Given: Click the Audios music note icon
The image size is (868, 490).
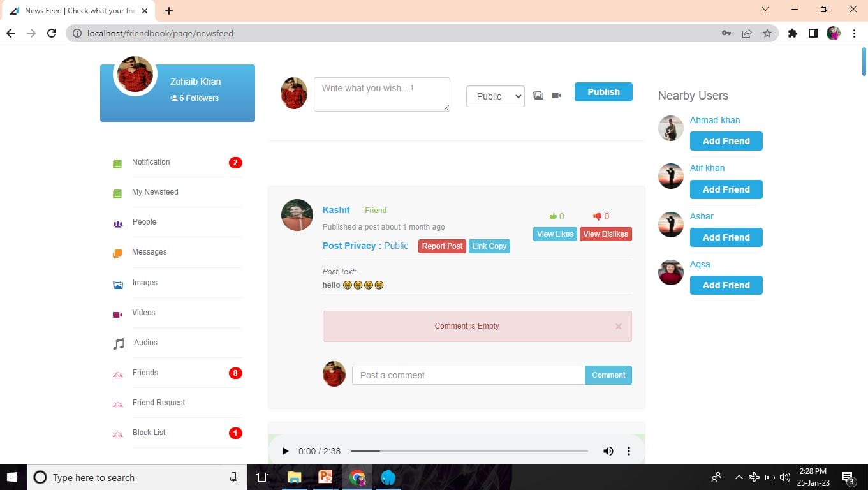Looking at the screenshot, I should [x=118, y=344].
